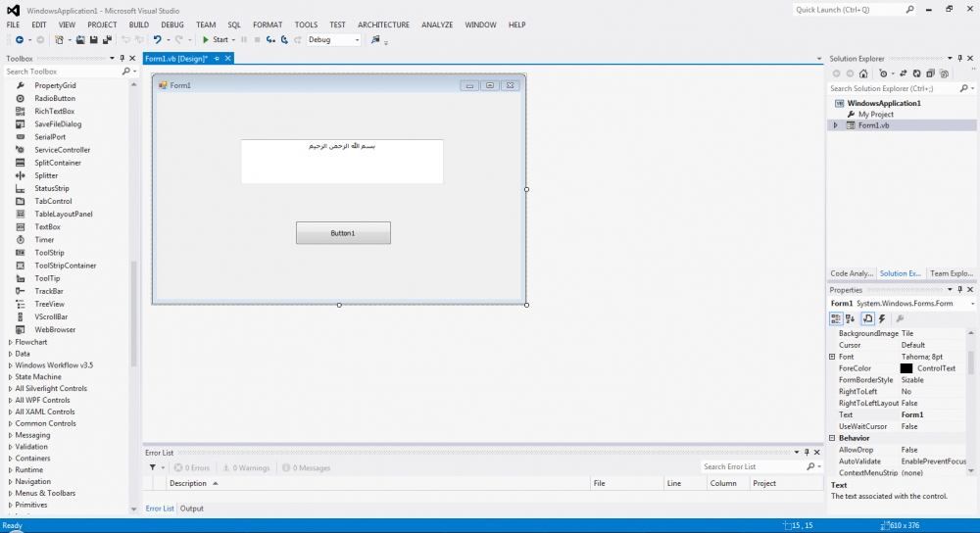
Task: Close the Form1.vb [Design] tab
Action: [x=228, y=58]
